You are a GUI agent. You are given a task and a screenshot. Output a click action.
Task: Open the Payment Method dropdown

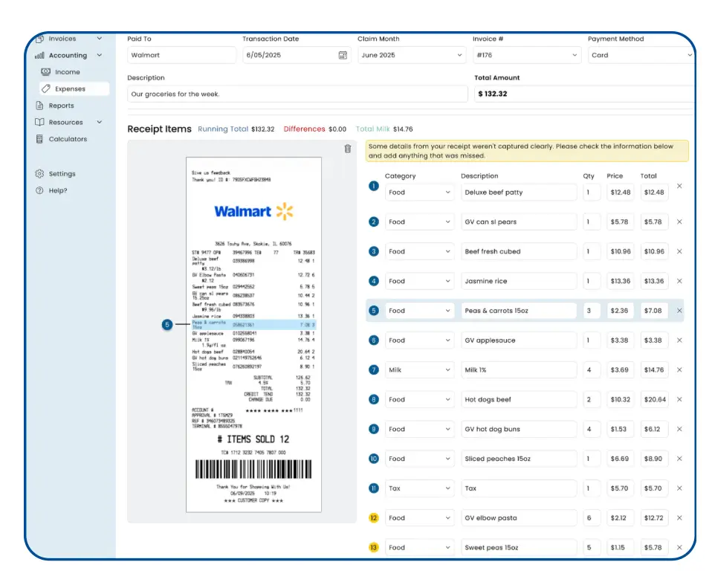coord(641,55)
